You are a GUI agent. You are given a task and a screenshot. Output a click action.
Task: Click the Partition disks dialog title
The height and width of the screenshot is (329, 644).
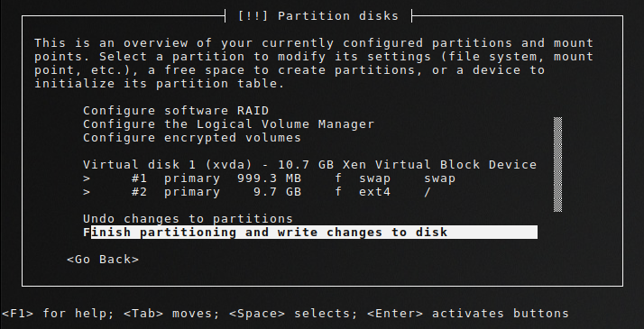tap(317, 16)
